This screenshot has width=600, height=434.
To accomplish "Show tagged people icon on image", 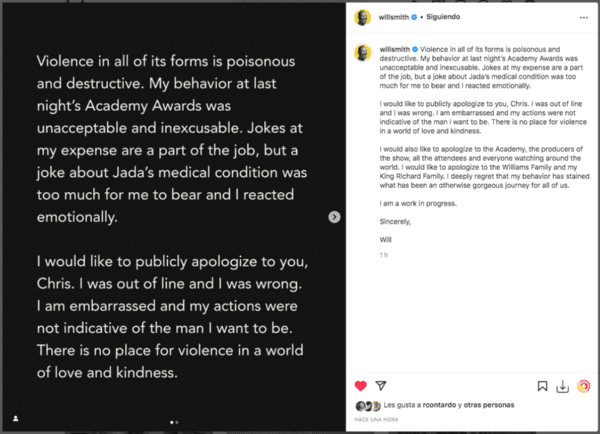I will (15, 417).
